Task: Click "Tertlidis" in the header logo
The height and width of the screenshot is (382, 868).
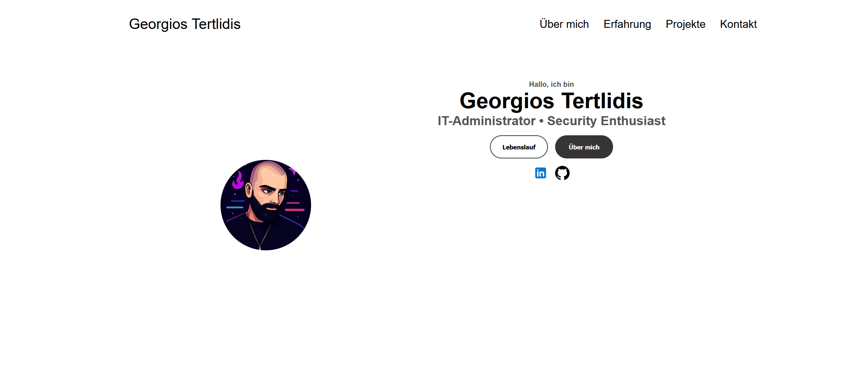Action: [216, 24]
